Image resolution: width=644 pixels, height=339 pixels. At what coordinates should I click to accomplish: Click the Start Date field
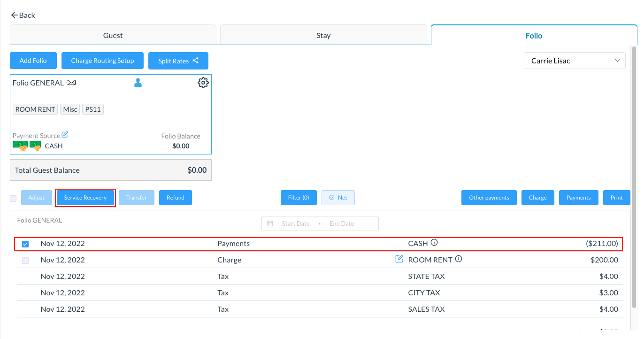pyautogui.click(x=295, y=223)
